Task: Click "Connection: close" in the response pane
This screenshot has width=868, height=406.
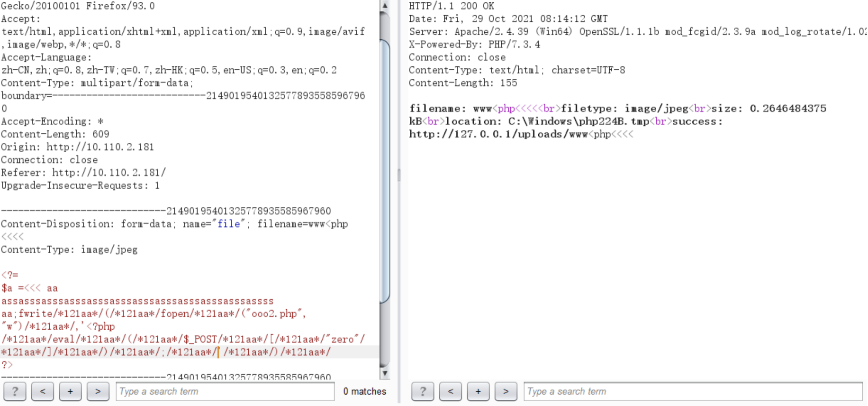Action: click(457, 57)
